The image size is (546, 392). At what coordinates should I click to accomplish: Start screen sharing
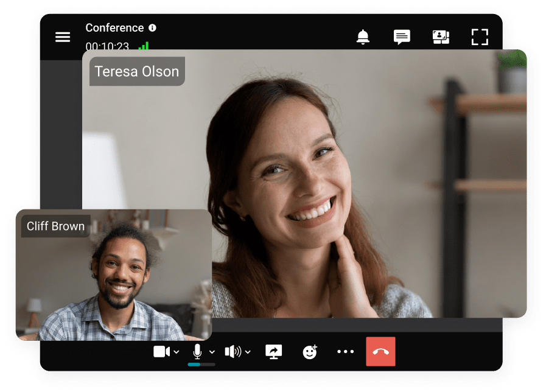click(273, 351)
